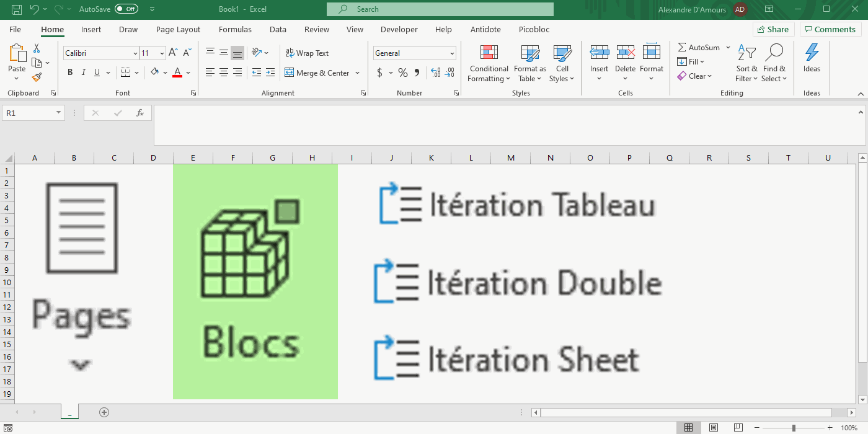Toggle the AutoSave switch

126,9
